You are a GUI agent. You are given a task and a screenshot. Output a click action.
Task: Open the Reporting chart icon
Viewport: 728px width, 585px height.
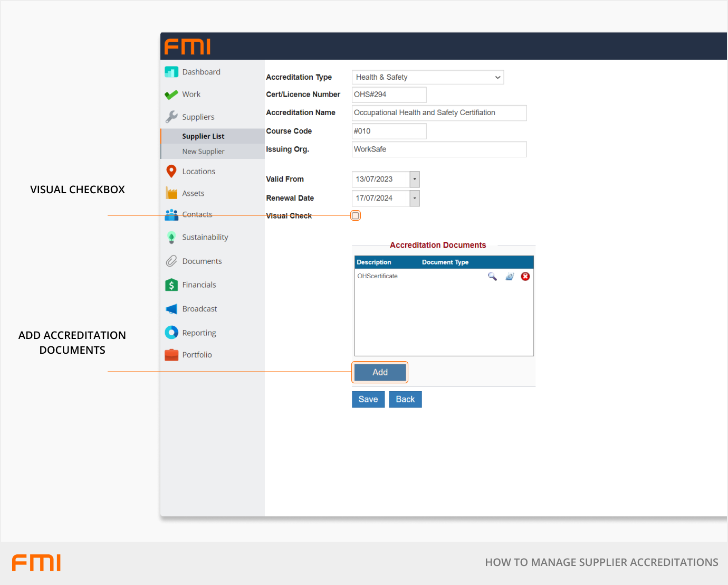(171, 333)
